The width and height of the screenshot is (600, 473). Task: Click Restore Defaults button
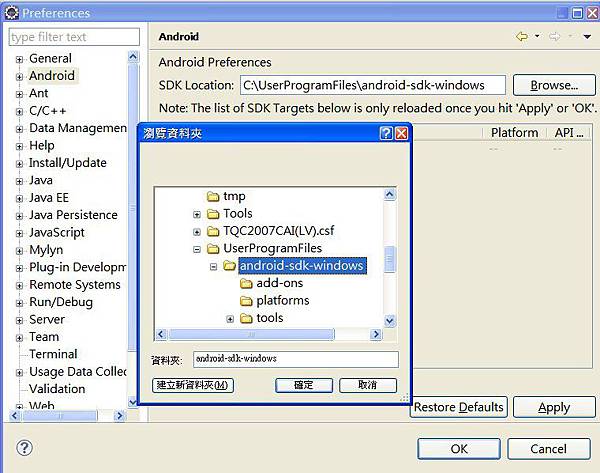coord(458,407)
